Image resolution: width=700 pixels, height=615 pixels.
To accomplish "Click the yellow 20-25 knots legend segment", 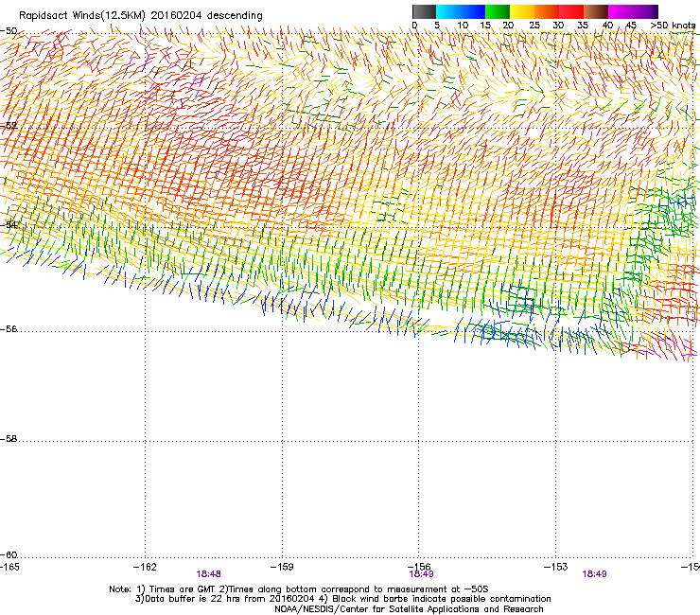I will pyautogui.click(x=522, y=11).
